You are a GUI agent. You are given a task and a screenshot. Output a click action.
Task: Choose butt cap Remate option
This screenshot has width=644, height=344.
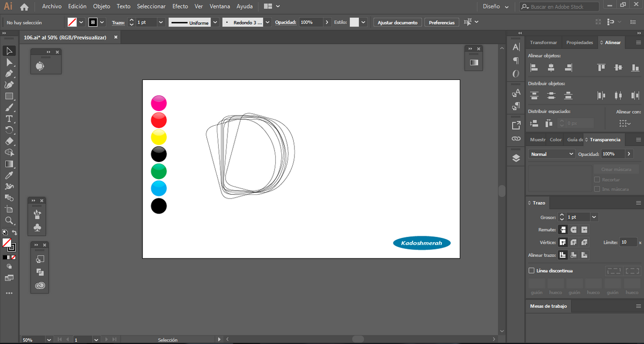pyautogui.click(x=563, y=229)
